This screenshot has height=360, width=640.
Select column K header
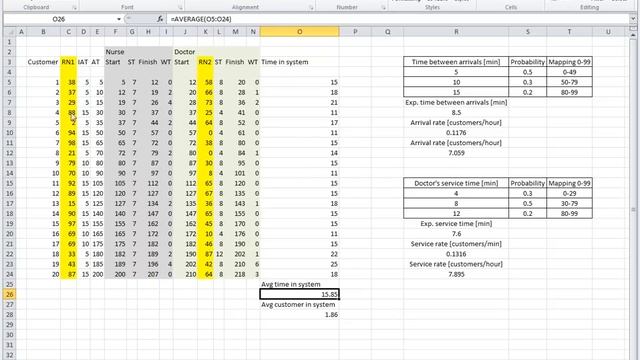(205, 32)
